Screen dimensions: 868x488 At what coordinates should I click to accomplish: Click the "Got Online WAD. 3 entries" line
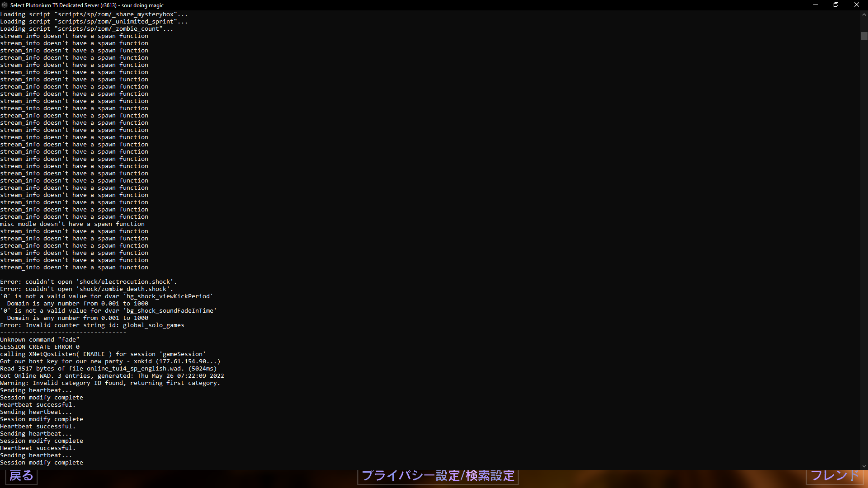pyautogui.click(x=112, y=376)
